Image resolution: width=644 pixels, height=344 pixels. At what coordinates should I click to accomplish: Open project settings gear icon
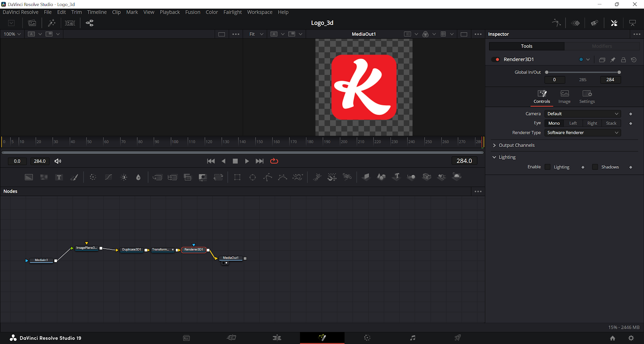[x=631, y=338]
